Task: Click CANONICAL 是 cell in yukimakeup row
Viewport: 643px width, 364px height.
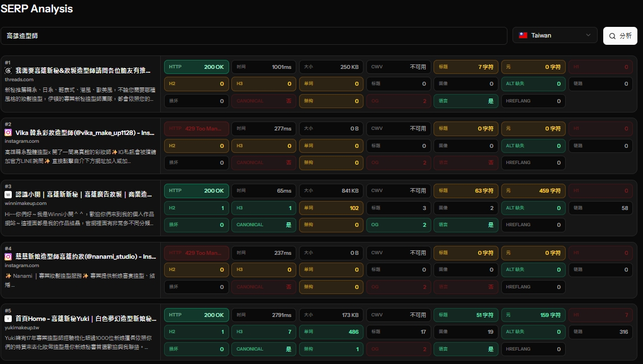Action: 264,349
